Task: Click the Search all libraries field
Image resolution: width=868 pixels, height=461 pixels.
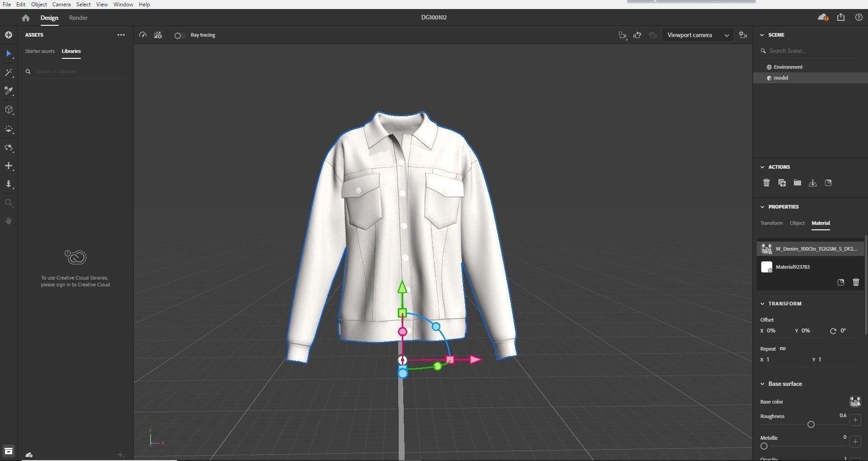Action: pyautogui.click(x=75, y=71)
